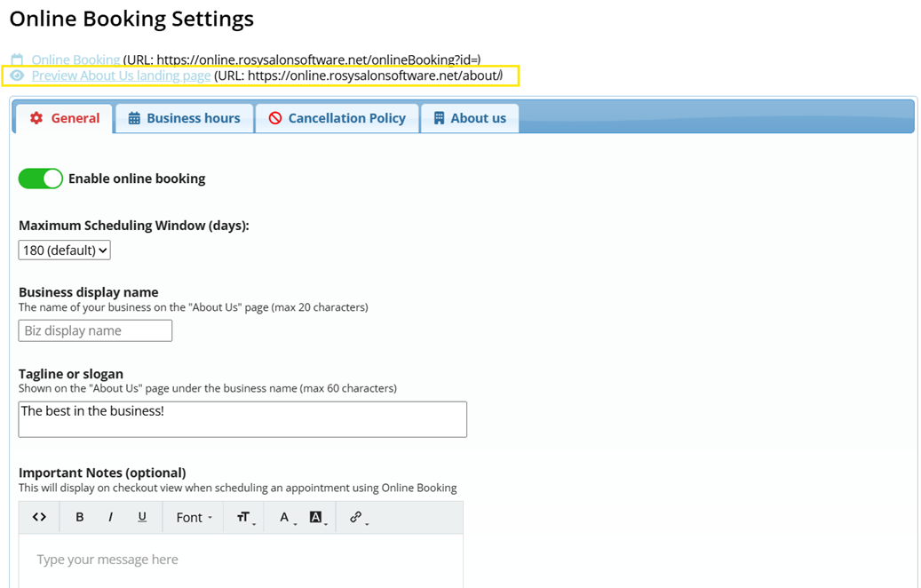This screenshot has height=588, width=921.
Task: Open the text color picker
Action: coord(286,517)
